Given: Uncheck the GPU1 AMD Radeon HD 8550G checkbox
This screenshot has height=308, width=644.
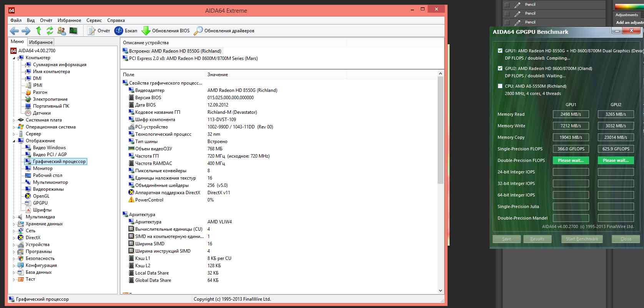Looking at the screenshot, I should click(500, 51).
